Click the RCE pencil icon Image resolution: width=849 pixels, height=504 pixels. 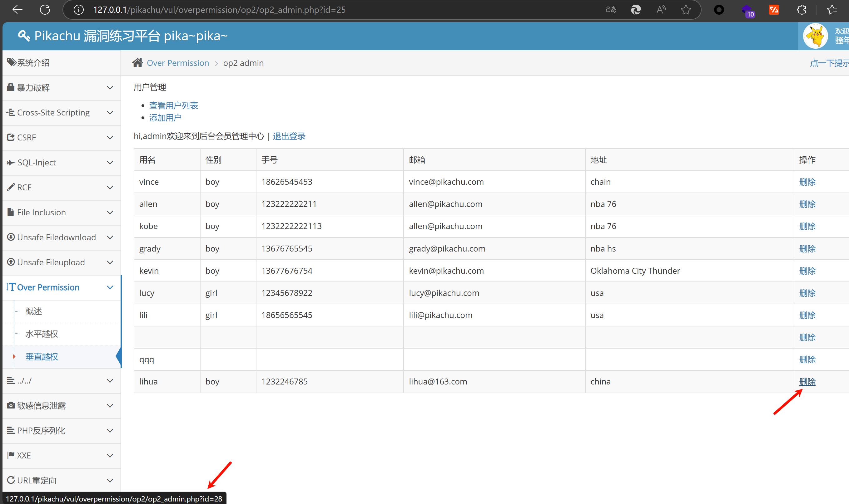tap(11, 187)
